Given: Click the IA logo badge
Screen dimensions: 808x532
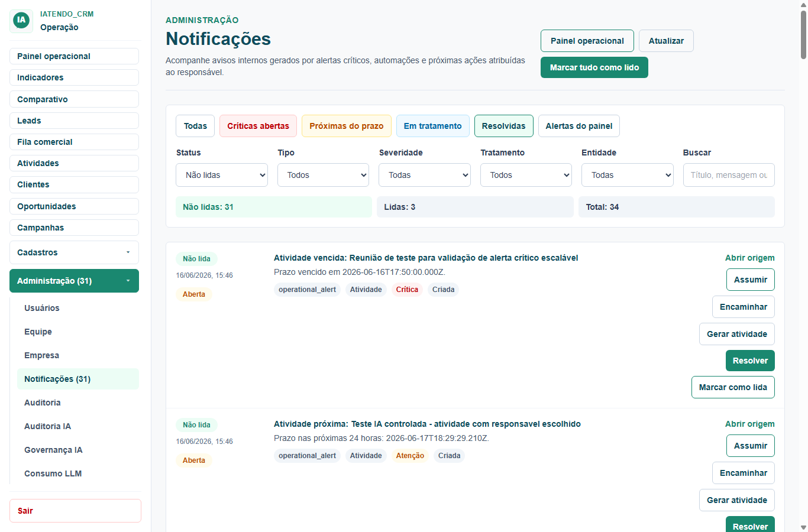Looking at the screenshot, I should tap(21, 20).
